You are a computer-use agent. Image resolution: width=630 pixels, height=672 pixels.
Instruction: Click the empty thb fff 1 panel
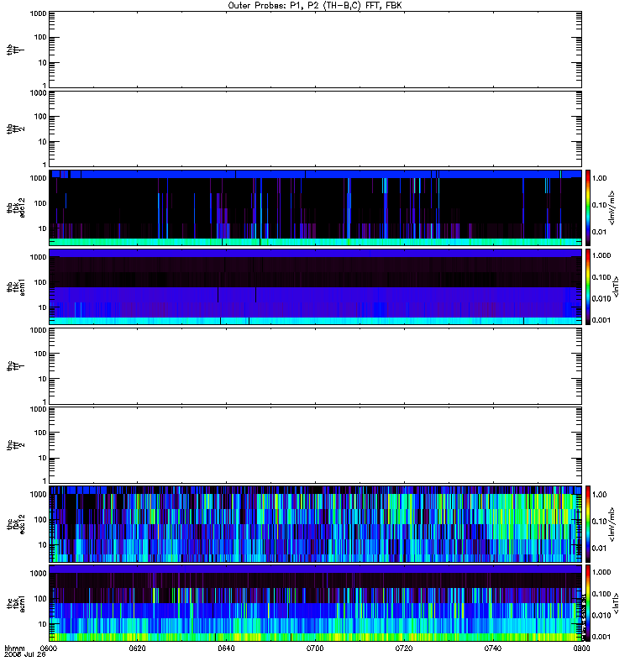[315, 50]
